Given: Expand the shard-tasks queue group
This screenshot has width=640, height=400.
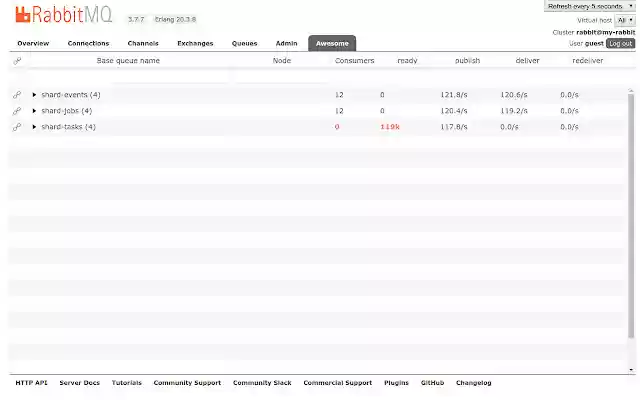Looking at the screenshot, I should coord(34,127).
